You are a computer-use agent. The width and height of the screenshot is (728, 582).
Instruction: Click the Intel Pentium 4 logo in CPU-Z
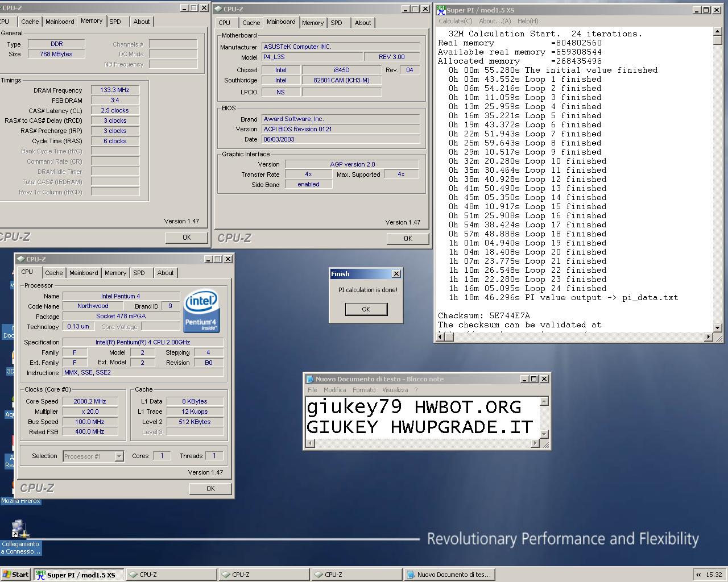201,311
